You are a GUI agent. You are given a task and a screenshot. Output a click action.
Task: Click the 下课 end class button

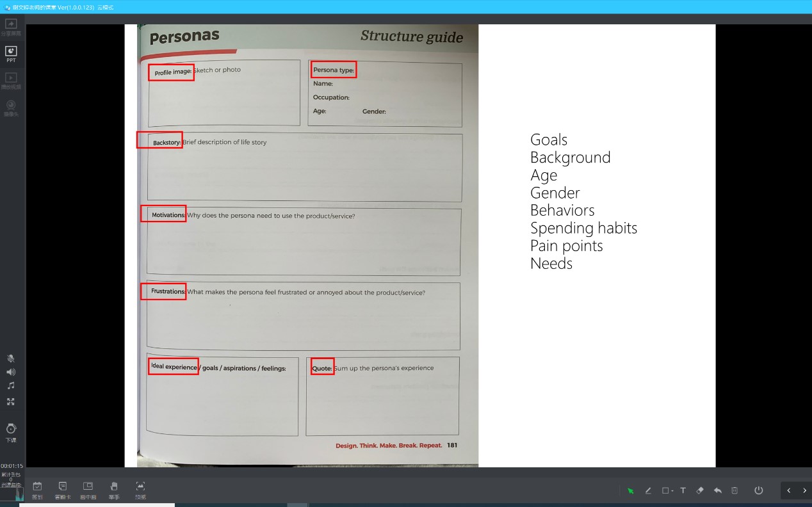(11, 433)
